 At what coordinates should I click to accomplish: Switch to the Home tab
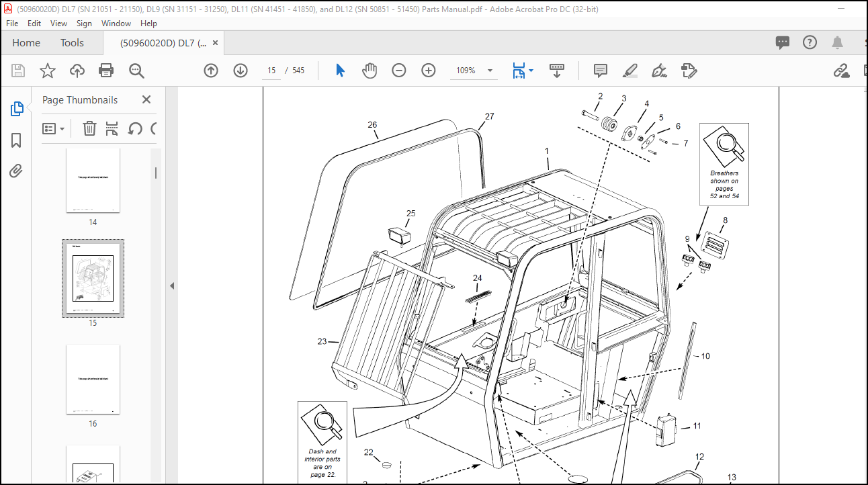click(x=26, y=43)
